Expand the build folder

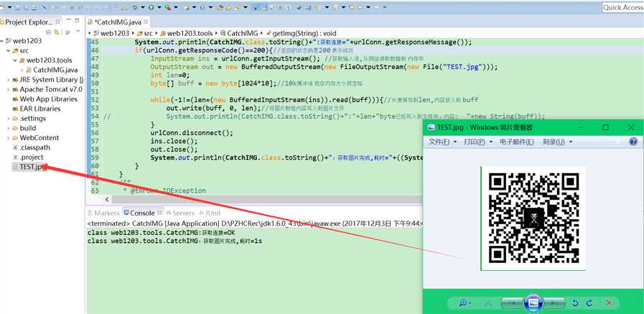click(x=9, y=128)
